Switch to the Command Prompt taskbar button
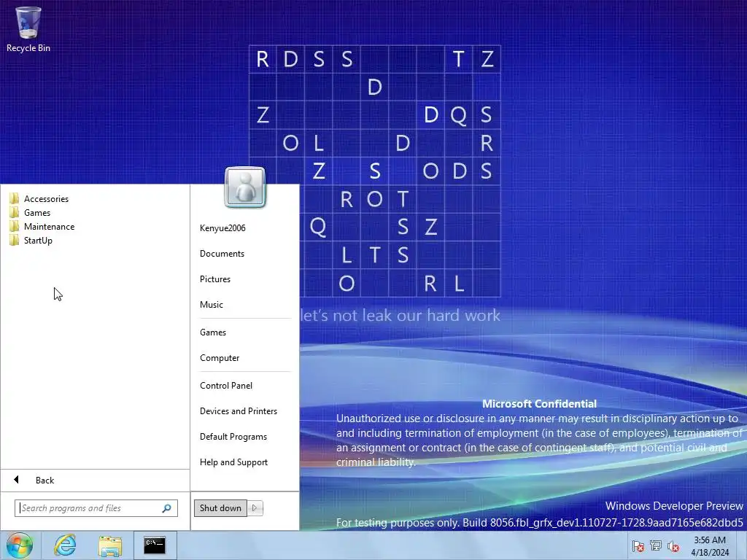 click(x=155, y=545)
